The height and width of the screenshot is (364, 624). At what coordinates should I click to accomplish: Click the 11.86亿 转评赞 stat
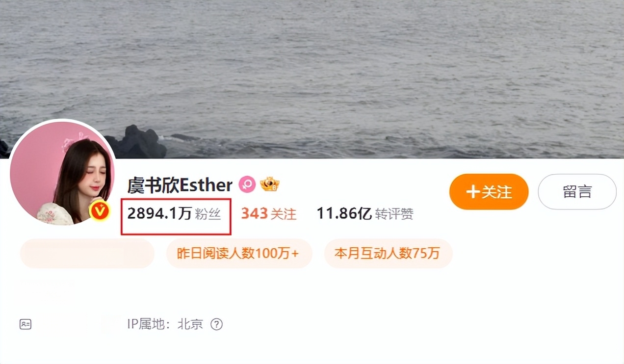point(365,214)
